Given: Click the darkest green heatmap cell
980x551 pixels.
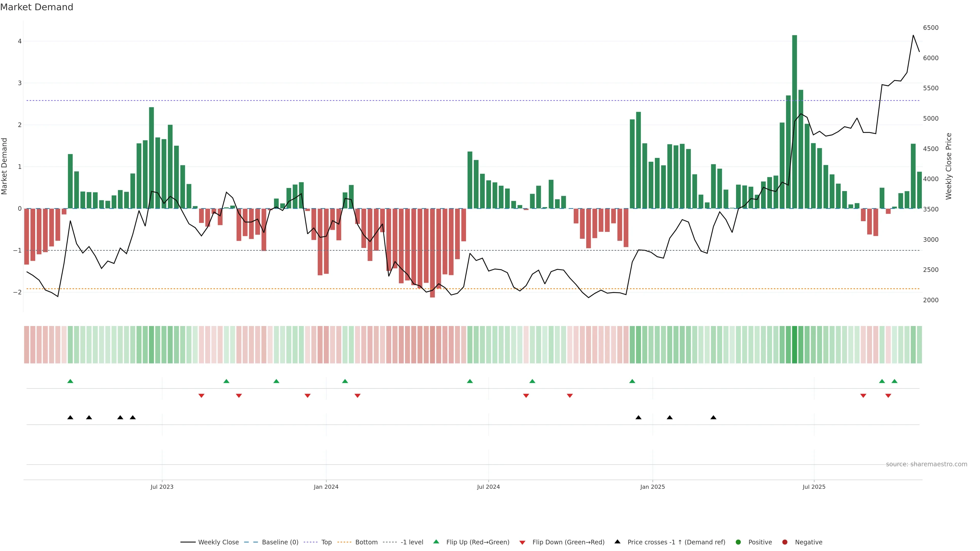Looking at the screenshot, I should tap(795, 345).
